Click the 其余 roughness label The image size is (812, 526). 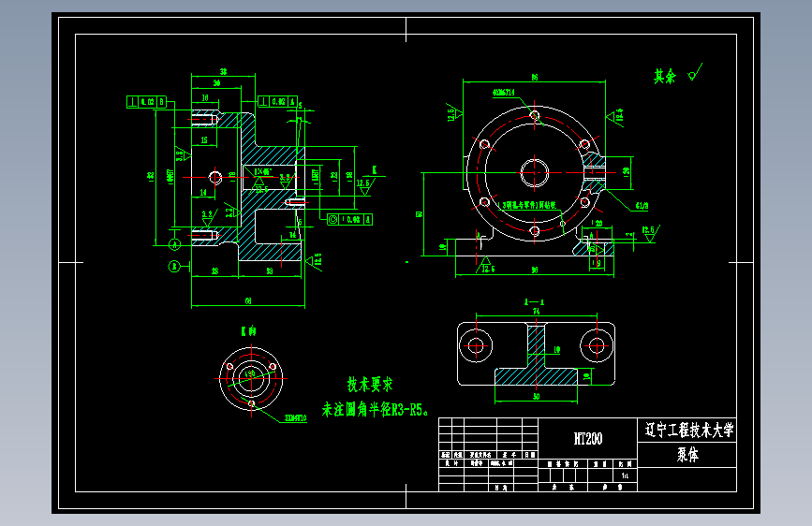click(x=664, y=77)
